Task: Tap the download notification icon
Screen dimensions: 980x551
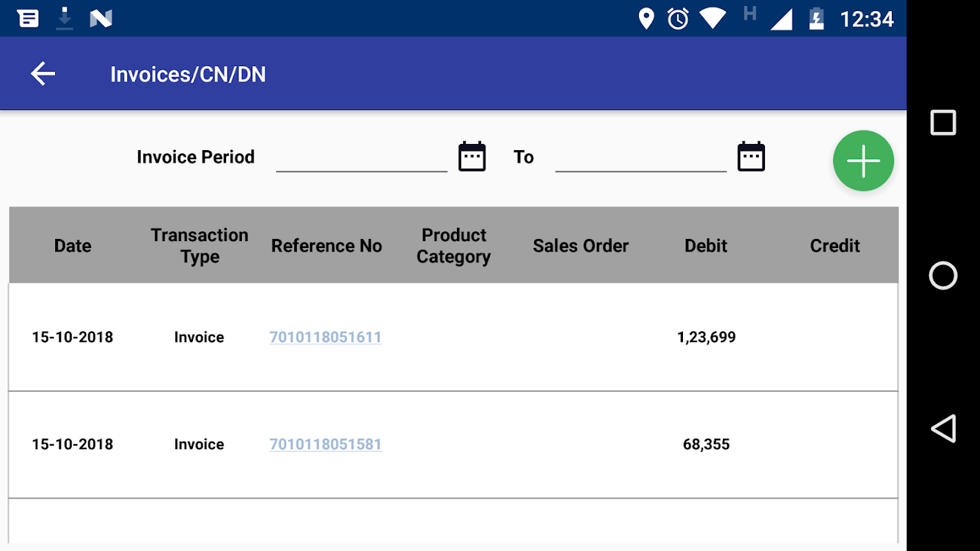Action: click(65, 19)
